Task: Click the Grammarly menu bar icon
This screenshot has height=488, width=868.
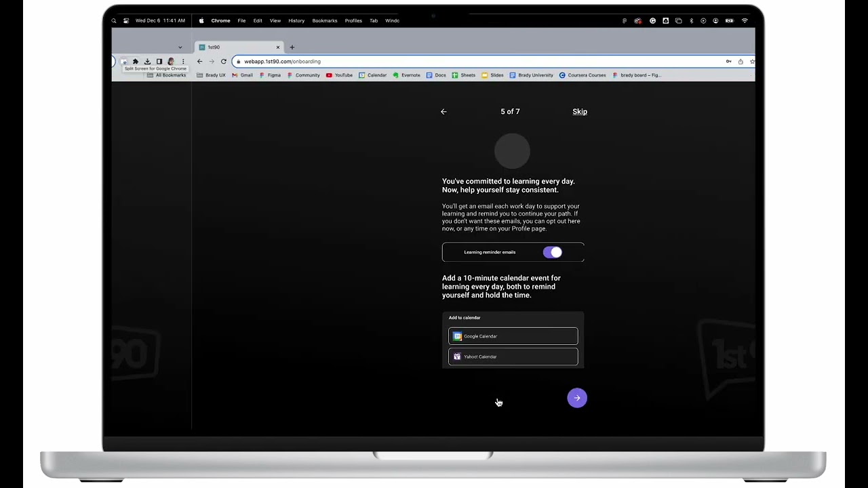Action: (653, 21)
